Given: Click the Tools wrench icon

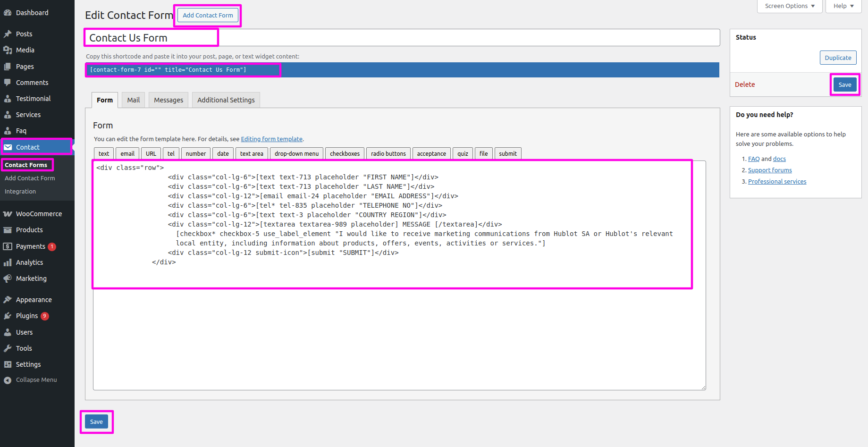Looking at the screenshot, I should click(x=8, y=348).
